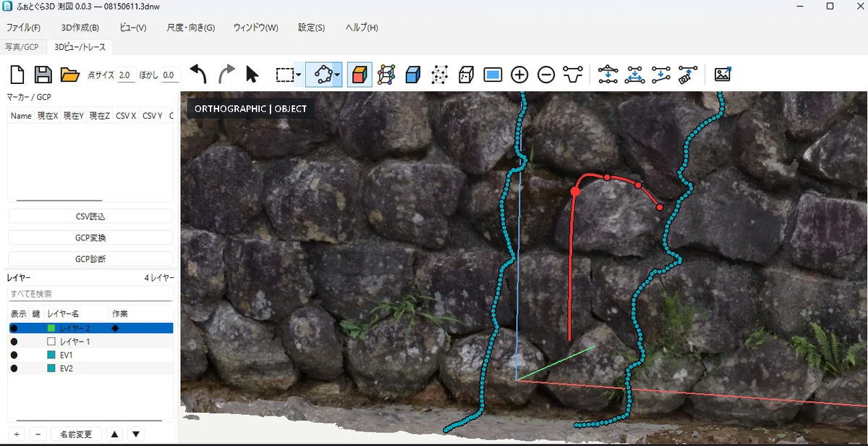Create a new file with the blank page icon
868x446 pixels.
[x=17, y=75]
